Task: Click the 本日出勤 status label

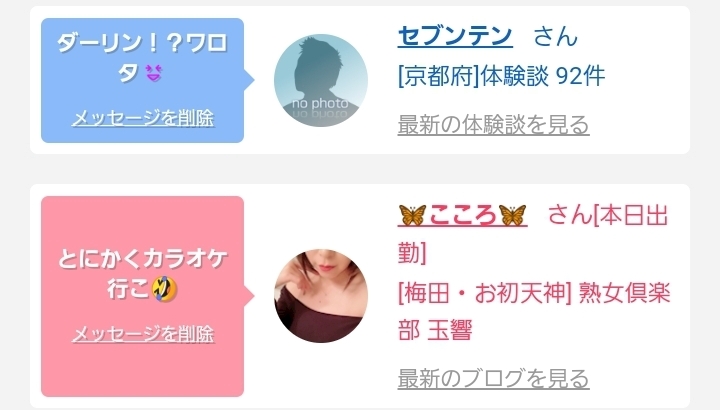Action: click(x=533, y=234)
